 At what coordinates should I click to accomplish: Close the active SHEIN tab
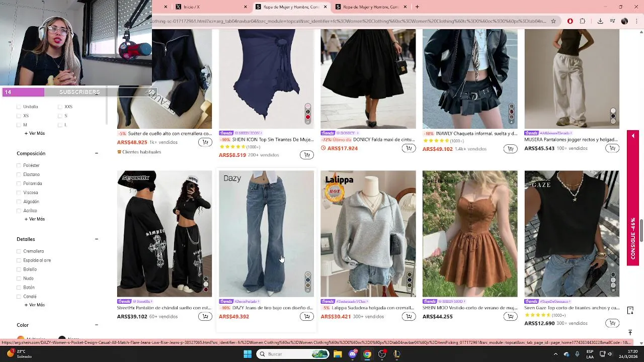[325, 7]
